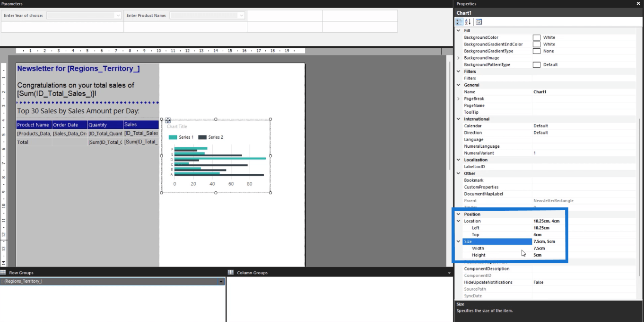Close the Properties panel
The height and width of the screenshot is (322, 644).
638,4
